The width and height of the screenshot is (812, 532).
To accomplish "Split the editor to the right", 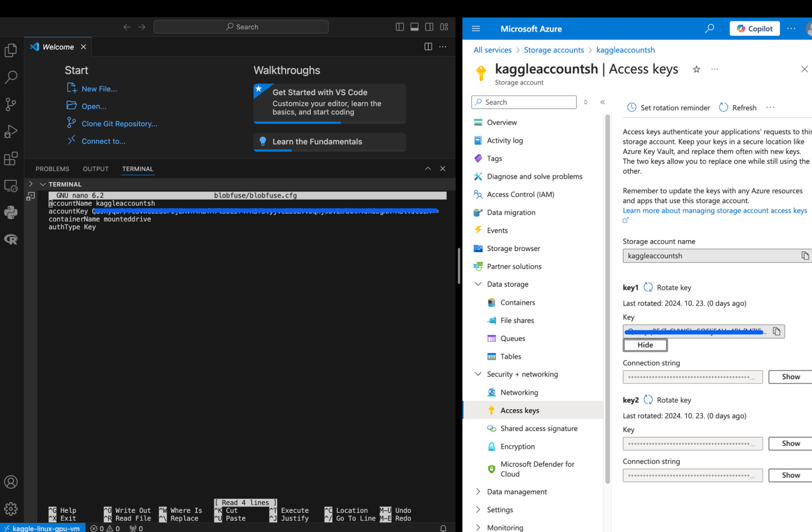I will (x=428, y=47).
